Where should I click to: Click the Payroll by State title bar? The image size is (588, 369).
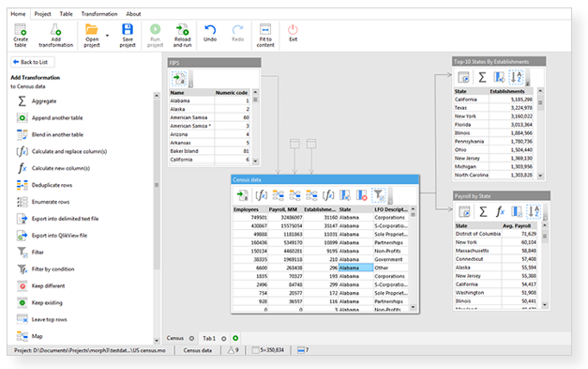[502, 196]
